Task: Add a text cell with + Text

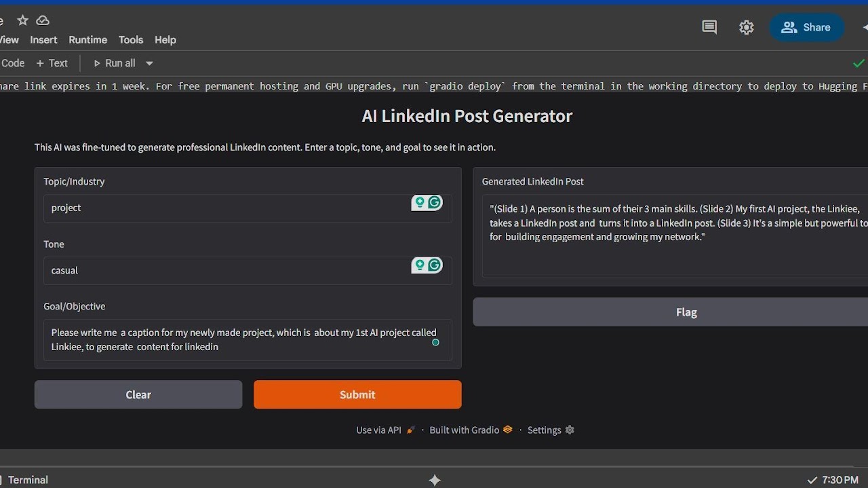Action: [x=52, y=63]
